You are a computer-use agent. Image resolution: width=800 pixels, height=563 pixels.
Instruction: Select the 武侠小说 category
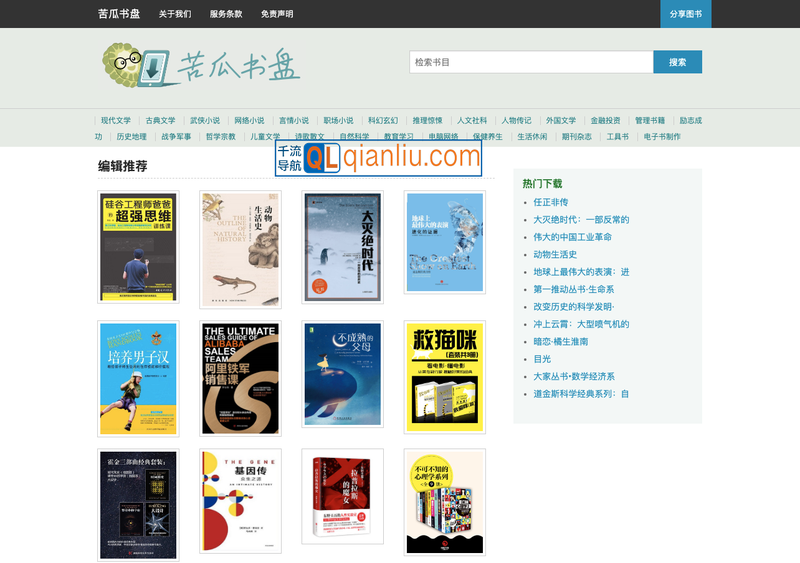tap(205, 120)
